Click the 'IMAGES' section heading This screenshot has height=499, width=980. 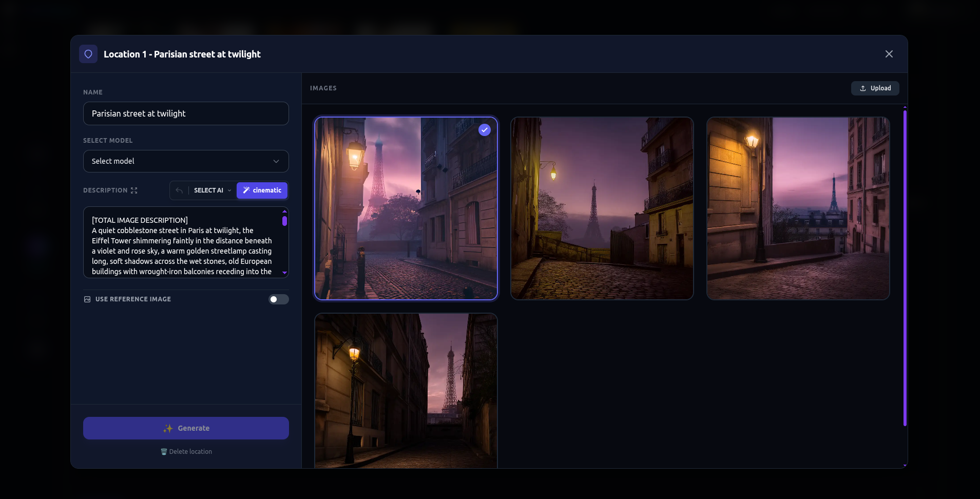tap(323, 88)
